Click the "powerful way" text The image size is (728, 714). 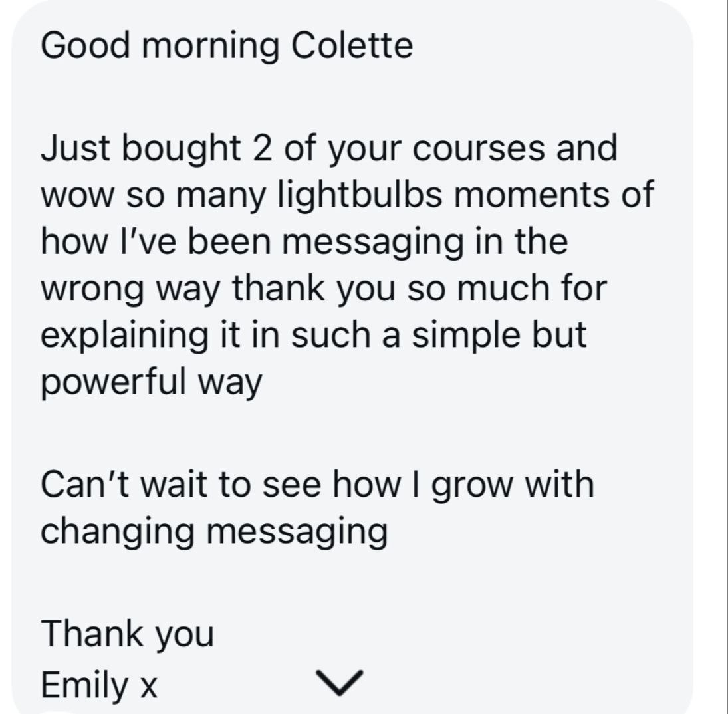152,383
